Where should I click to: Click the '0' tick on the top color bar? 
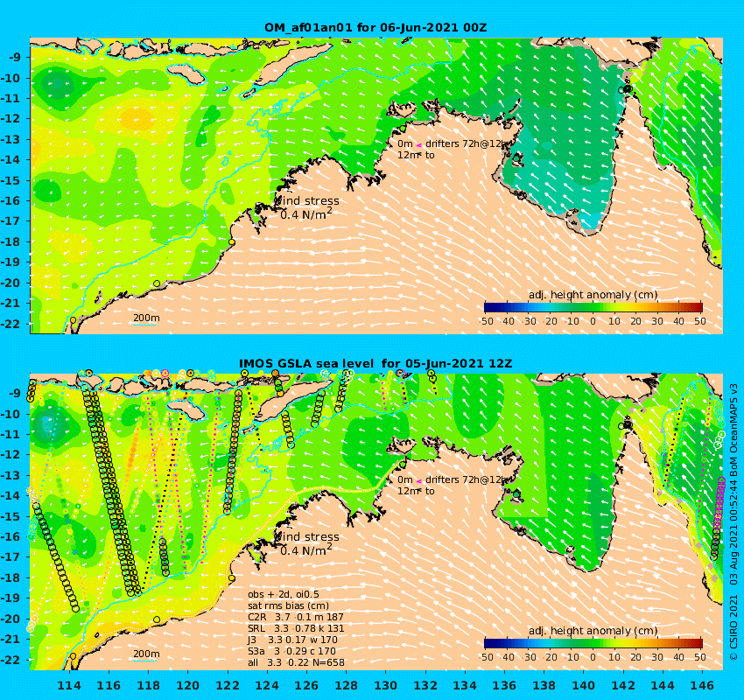tap(593, 321)
